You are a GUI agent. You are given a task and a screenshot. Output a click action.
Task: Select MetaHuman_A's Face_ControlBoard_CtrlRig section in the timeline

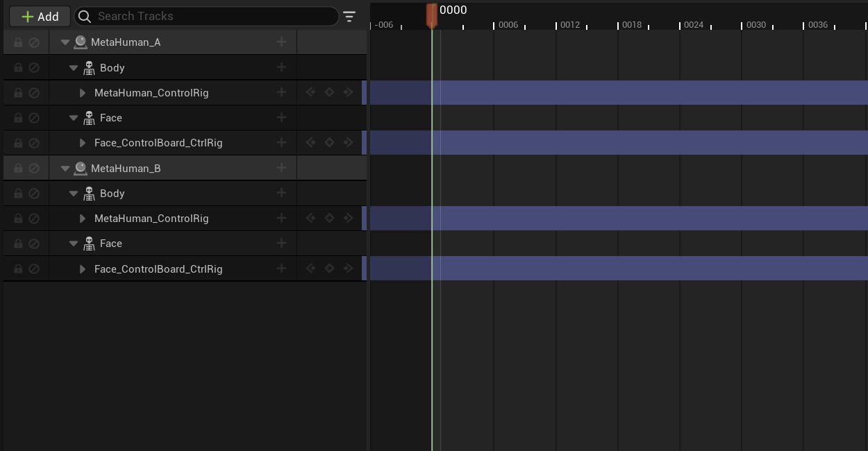click(619, 142)
